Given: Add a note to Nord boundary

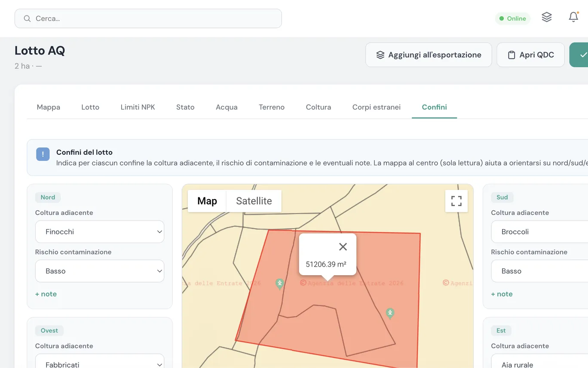Looking at the screenshot, I should pos(46,294).
